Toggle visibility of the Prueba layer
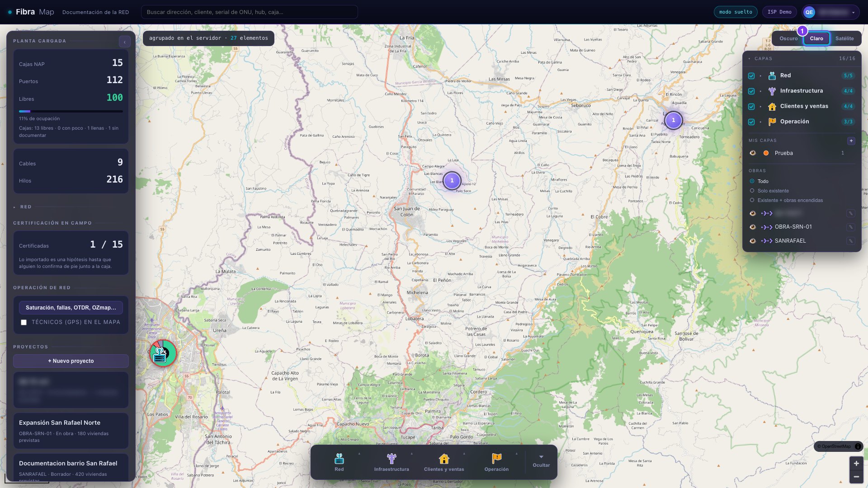868x488 pixels. click(x=753, y=153)
